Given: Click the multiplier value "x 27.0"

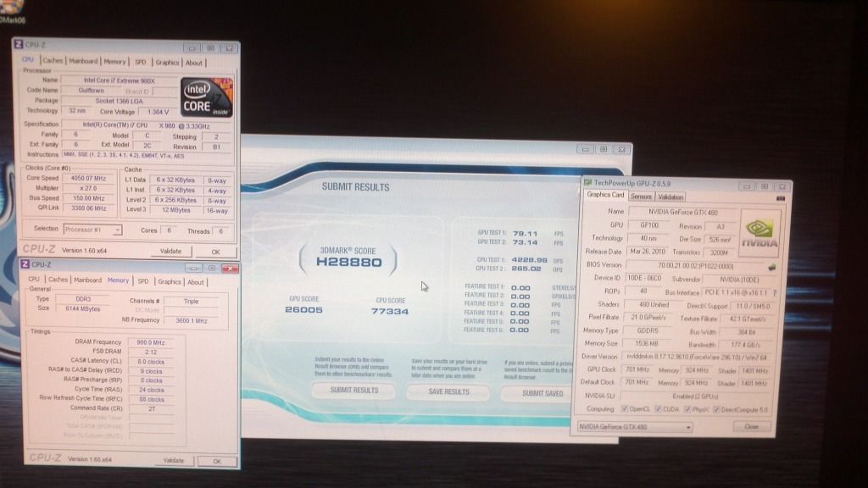Looking at the screenshot, I should coord(88,188).
